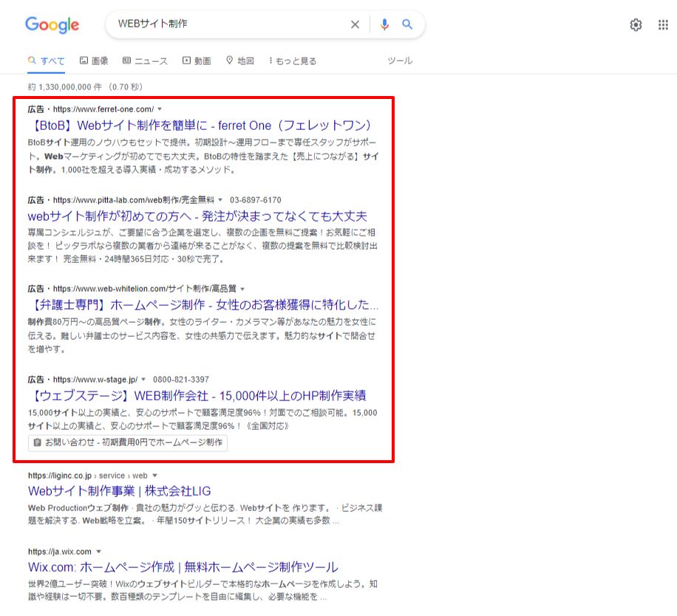Open Google settings gear icon
This screenshot has height=616, width=677.
pyautogui.click(x=636, y=25)
